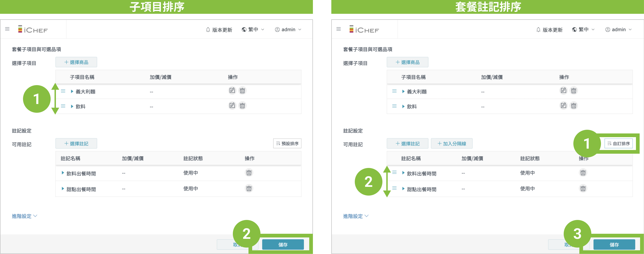Screen dimensions: 644x254
Task: Toggle 預設排序 sort mode button
Action: tap(287, 144)
